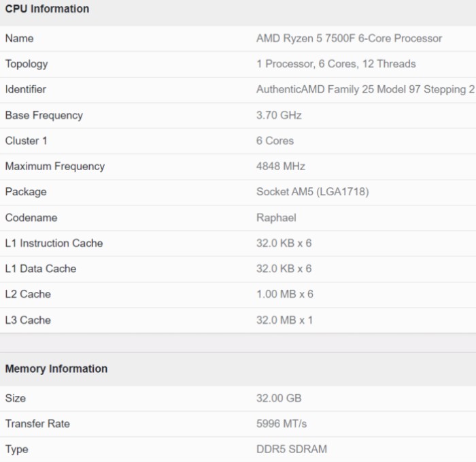Viewport: 476px width, 462px height.
Task: Click the CPU Information section header
Action: coord(47,9)
